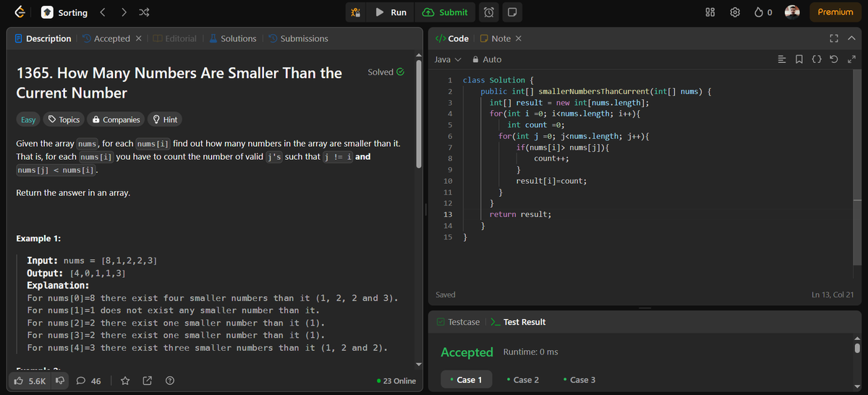Viewport: 868px width, 395px height.
Task: Start the alarm clock timer
Action: coord(490,12)
